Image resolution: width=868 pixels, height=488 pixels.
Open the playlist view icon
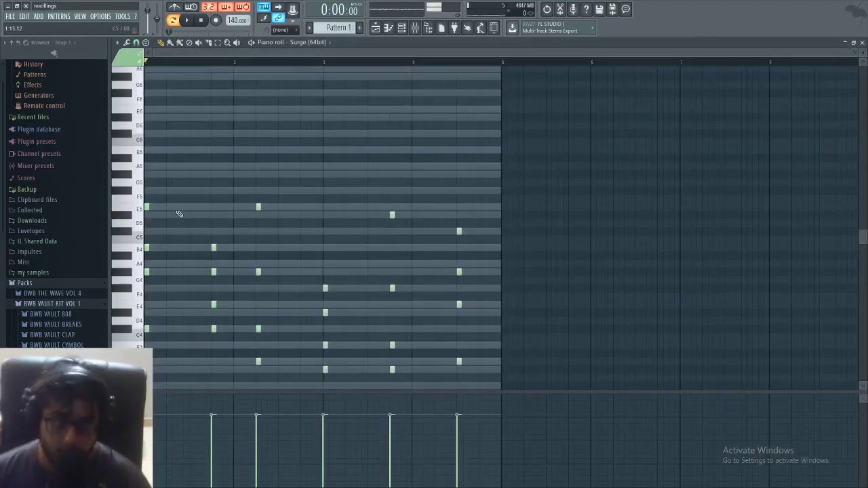[375, 28]
